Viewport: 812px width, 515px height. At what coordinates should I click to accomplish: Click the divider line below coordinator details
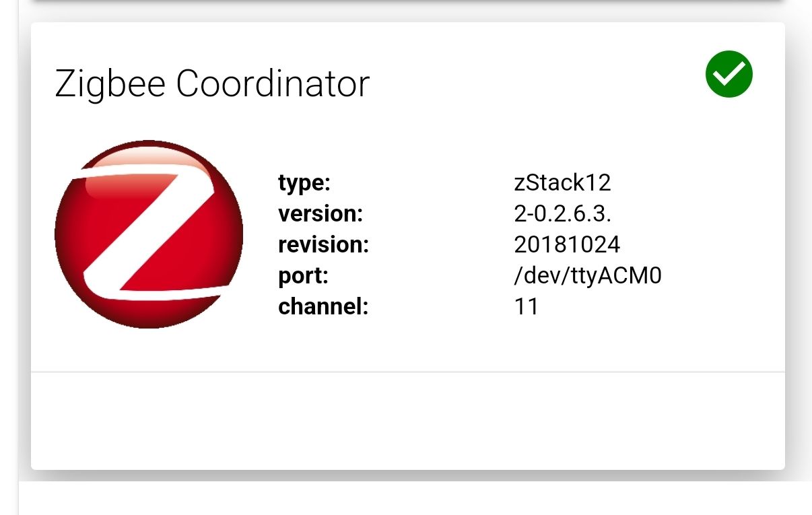pyautogui.click(x=407, y=372)
